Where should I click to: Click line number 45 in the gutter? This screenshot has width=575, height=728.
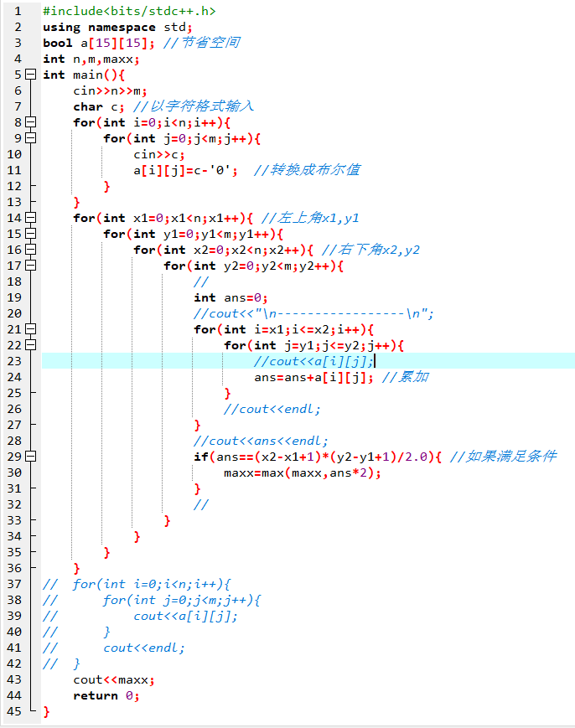pos(14,711)
